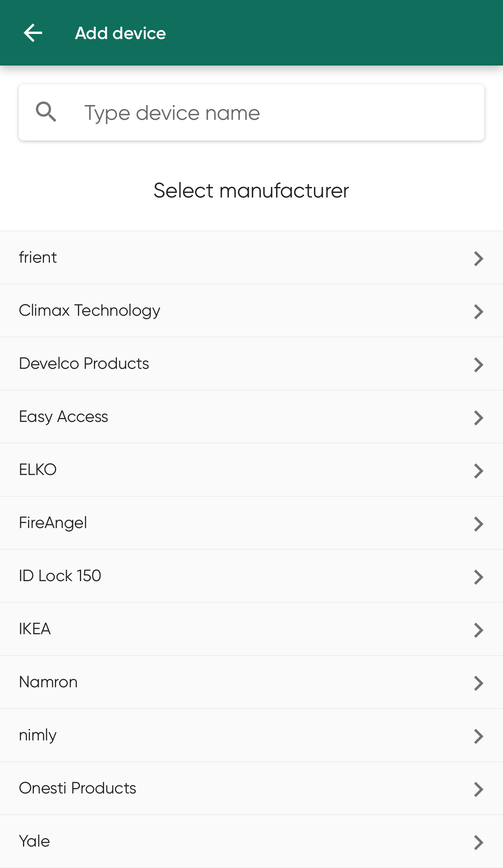Focus the Type device name field
This screenshot has height=868, width=503.
[x=251, y=112]
